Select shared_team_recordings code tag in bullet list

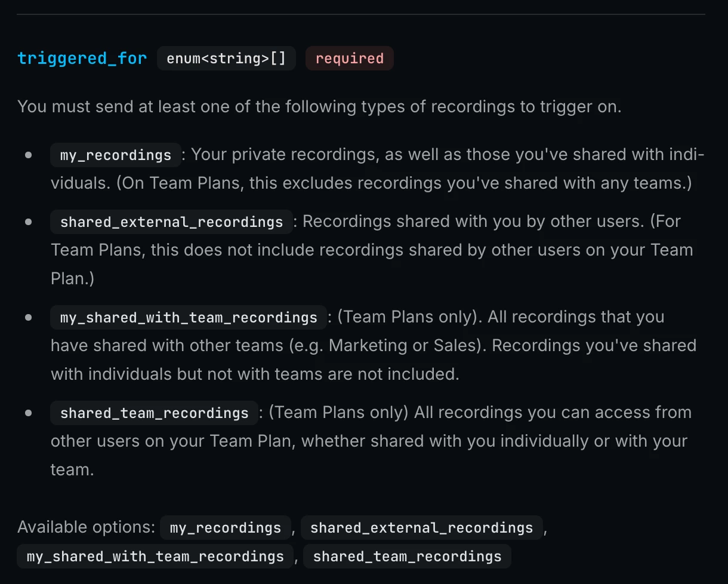click(x=154, y=413)
